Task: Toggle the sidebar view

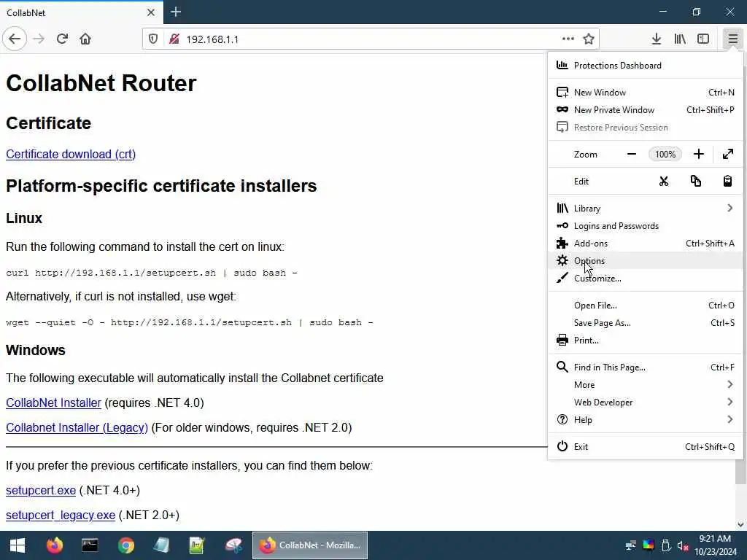Action: [703, 39]
